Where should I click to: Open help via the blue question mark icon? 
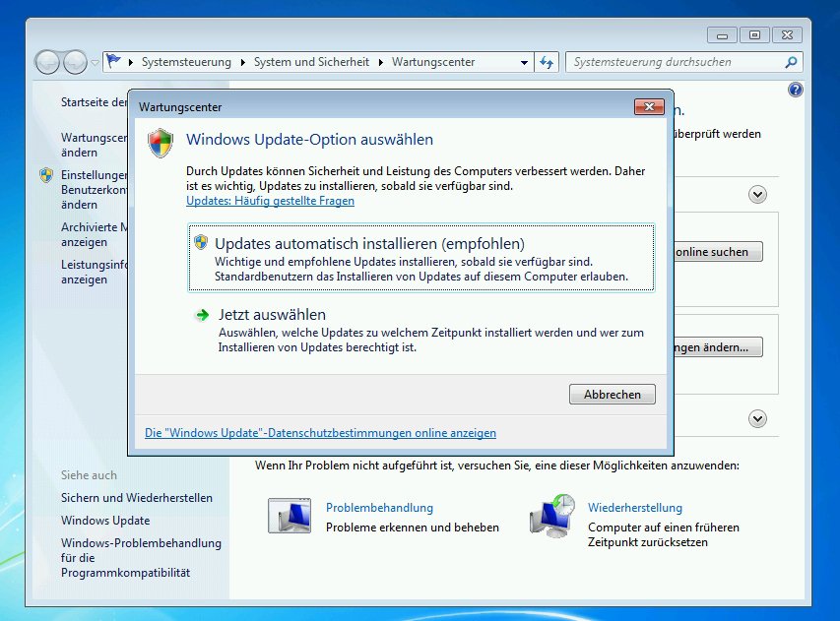pos(795,89)
